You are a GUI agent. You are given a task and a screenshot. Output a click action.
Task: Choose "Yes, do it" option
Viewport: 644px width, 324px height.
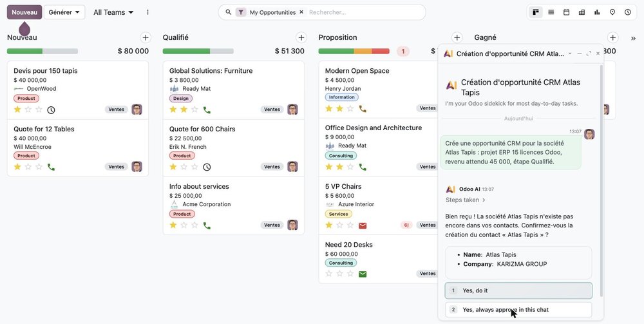(518, 291)
